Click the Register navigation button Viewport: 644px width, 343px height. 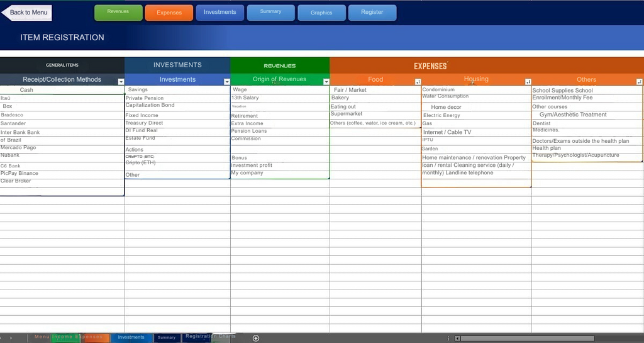point(372,13)
